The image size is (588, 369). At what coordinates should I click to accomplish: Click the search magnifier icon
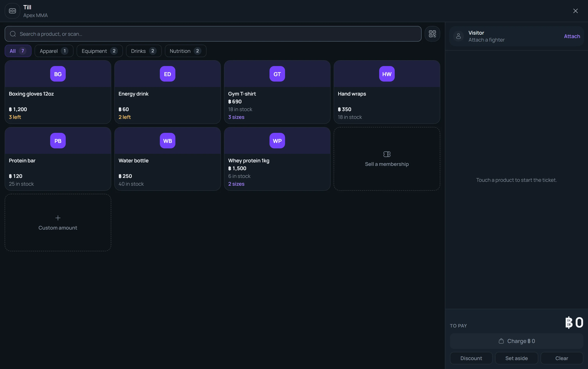tap(13, 34)
